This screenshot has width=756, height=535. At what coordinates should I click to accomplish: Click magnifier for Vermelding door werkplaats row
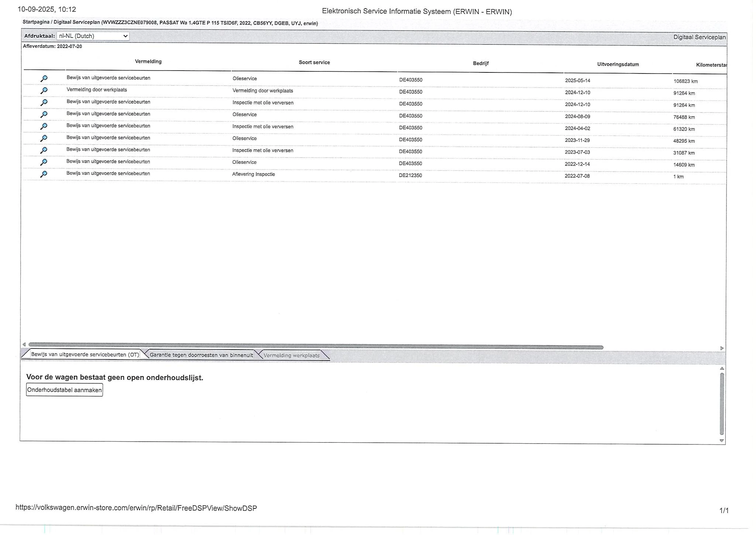[x=44, y=90]
